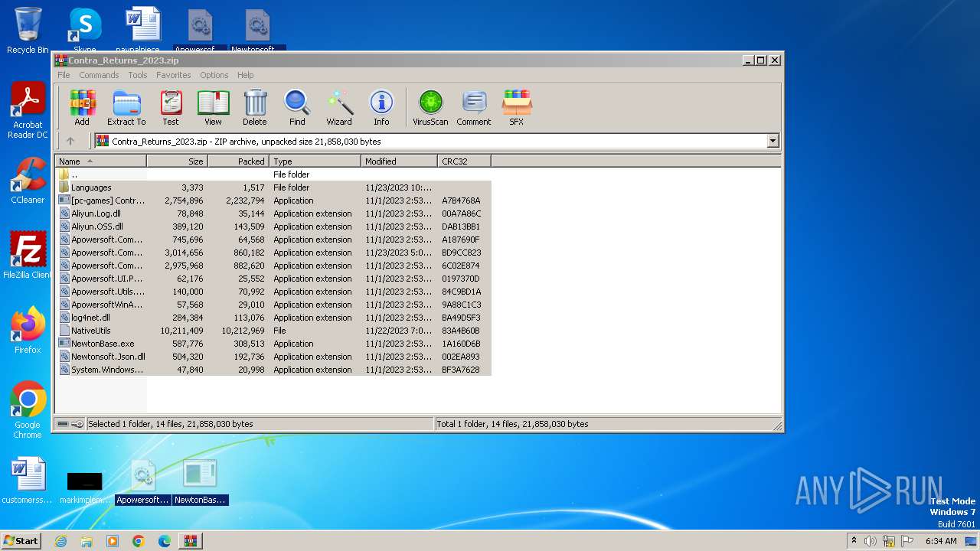Open CCleaner desktop shortcut
980x551 pixels.
28,181
